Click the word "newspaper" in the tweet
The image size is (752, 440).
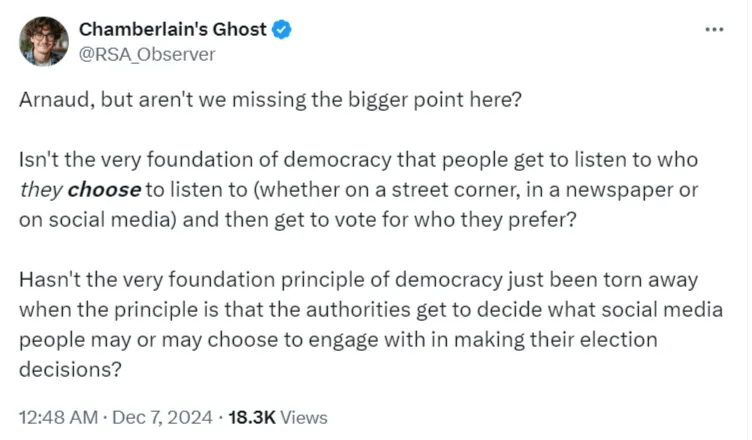(620, 190)
